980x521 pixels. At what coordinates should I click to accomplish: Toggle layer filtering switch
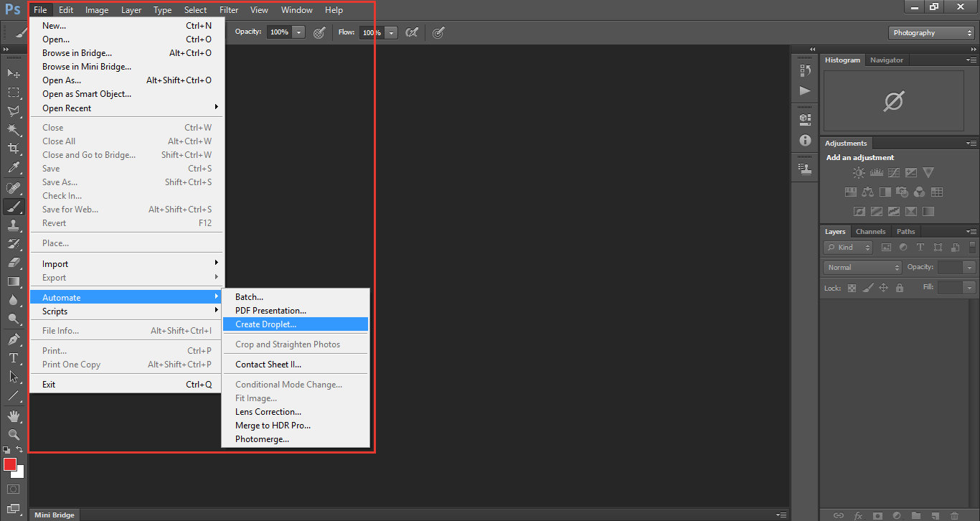[x=972, y=247]
